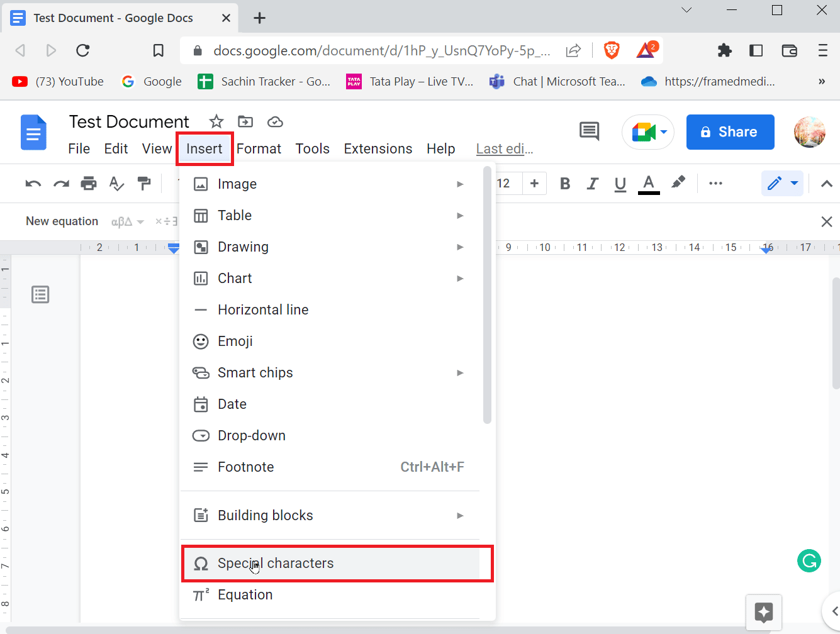Select the Drawing option icon
The height and width of the screenshot is (634, 840).
(201, 247)
